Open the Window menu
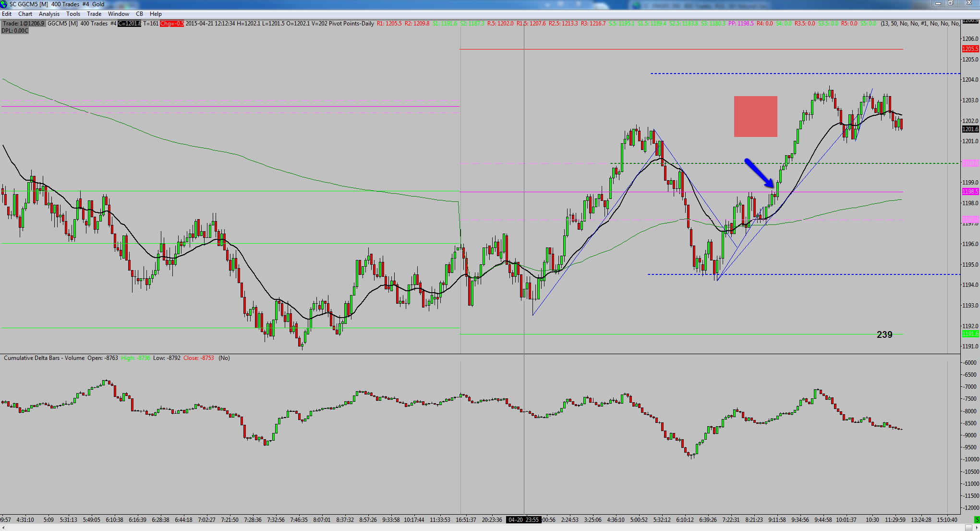 [x=118, y=14]
